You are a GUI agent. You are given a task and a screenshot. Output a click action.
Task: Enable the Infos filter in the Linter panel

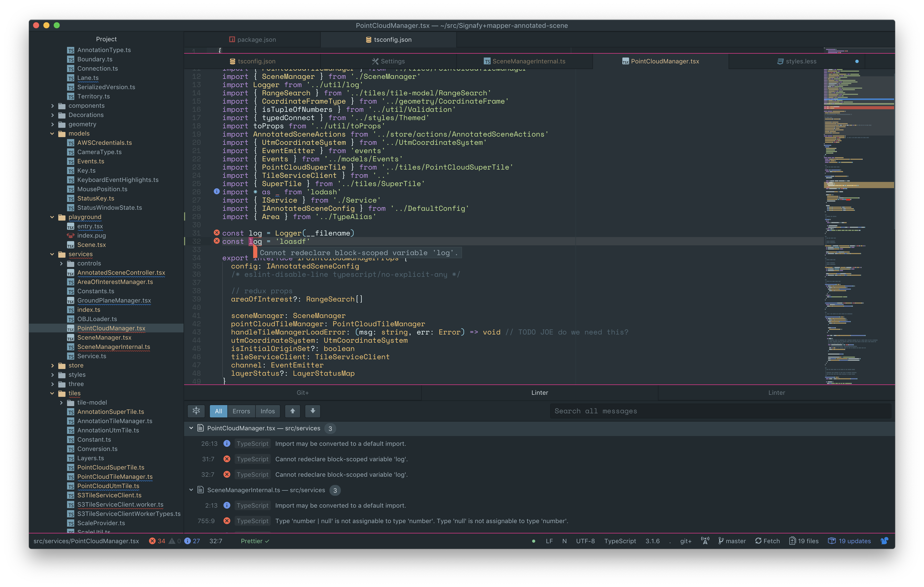coord(268,411)
